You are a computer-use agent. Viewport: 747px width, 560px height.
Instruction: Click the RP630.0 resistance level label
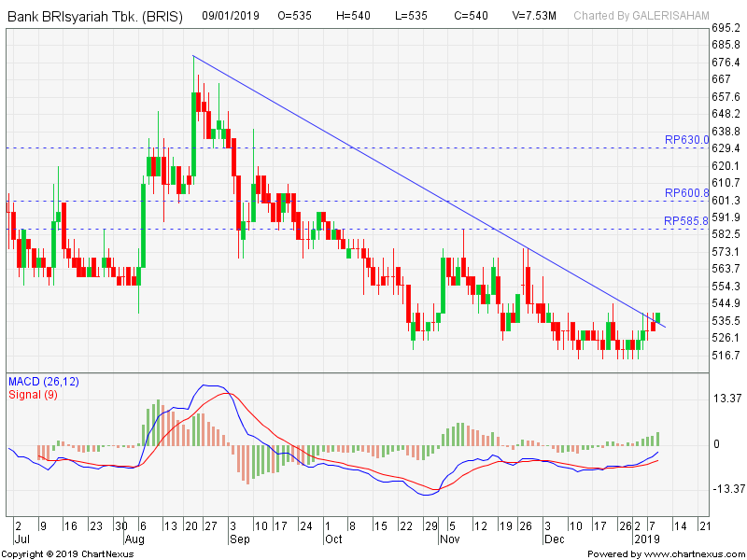(x=686, y=140)
